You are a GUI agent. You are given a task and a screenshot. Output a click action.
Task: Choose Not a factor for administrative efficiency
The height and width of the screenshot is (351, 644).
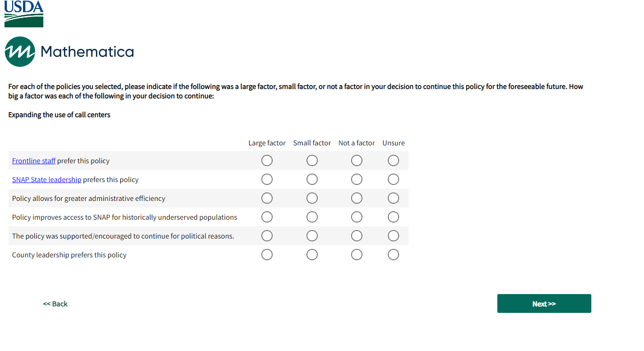[x=357, y=199]
